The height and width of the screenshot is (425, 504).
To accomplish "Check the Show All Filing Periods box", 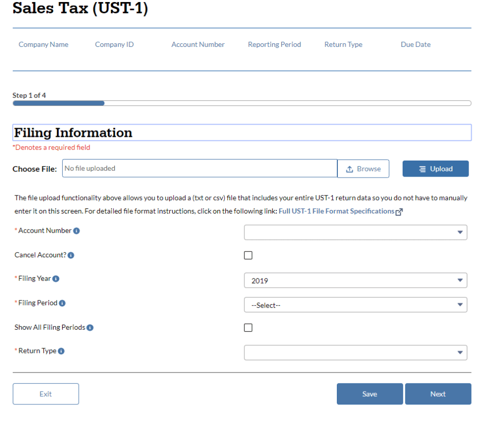I will tap(248, 327).
